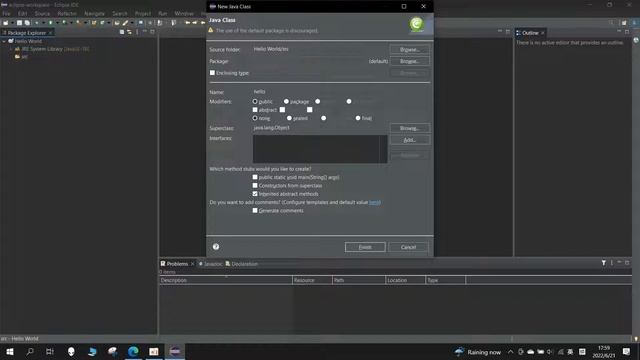Click the Name input field

click(x=320, y=92)
